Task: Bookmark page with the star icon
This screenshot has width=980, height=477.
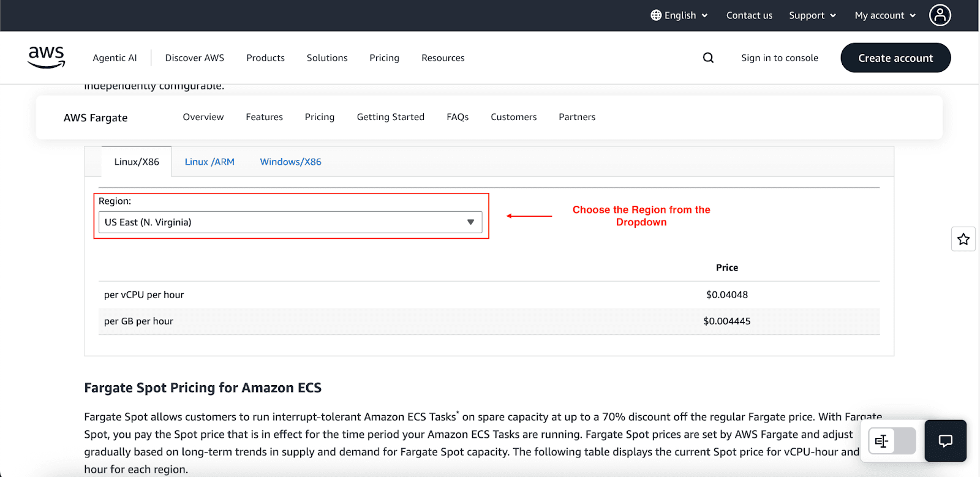Action: (x=963, y=239)
